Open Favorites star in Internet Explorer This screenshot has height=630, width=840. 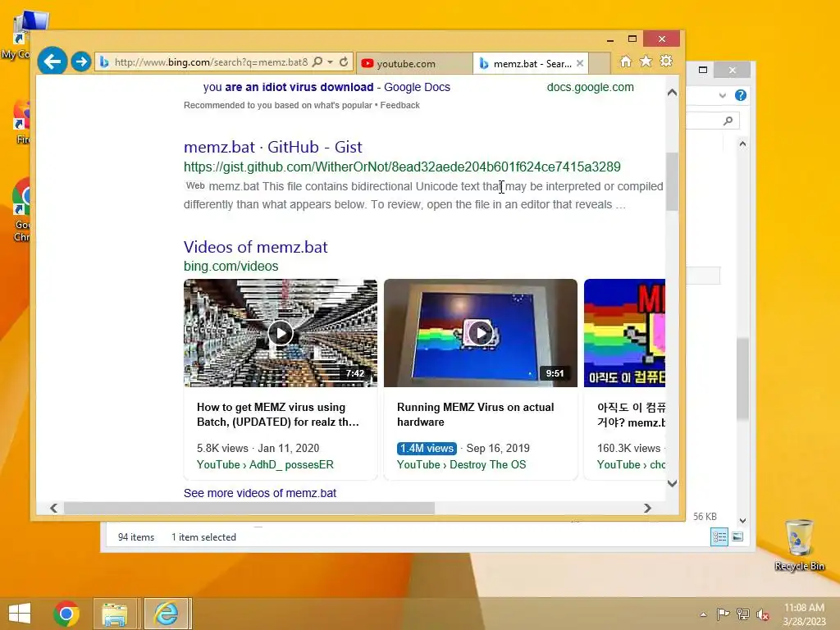(x=646, y=62)
